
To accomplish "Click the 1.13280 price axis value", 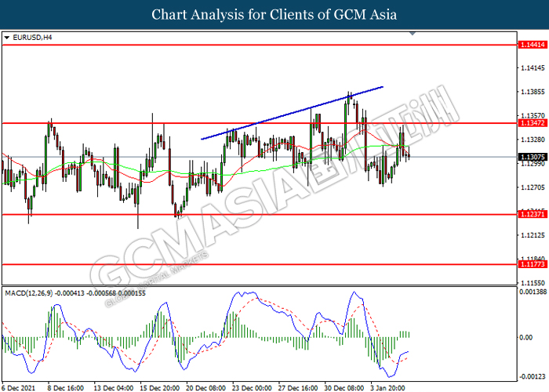I will pos(533,140).
